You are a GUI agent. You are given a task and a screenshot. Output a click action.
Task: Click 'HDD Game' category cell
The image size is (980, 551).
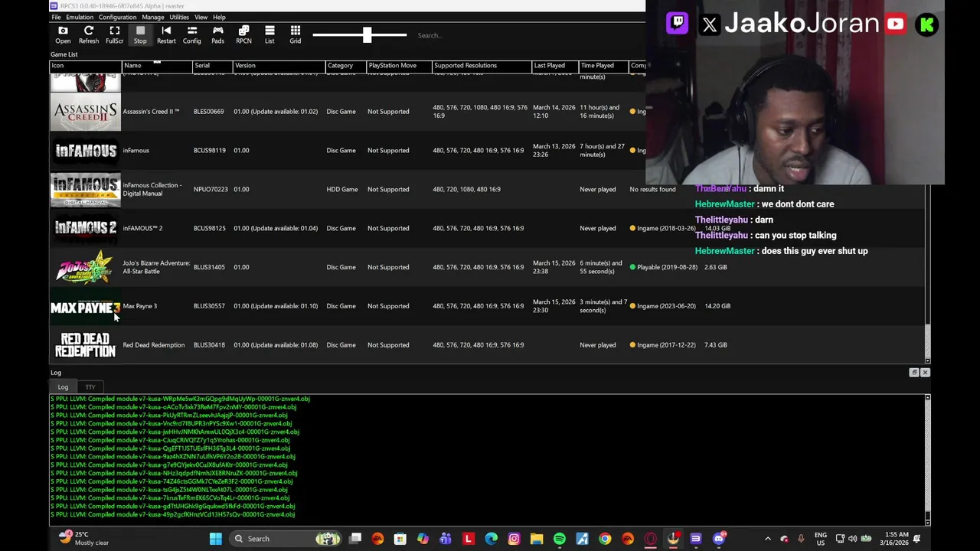click(x=342, y=189)
